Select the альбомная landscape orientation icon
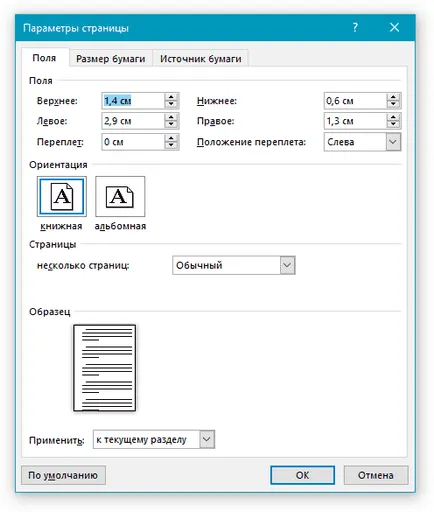The height and width of the screenshot is (512, 434). tap(120, 196)
